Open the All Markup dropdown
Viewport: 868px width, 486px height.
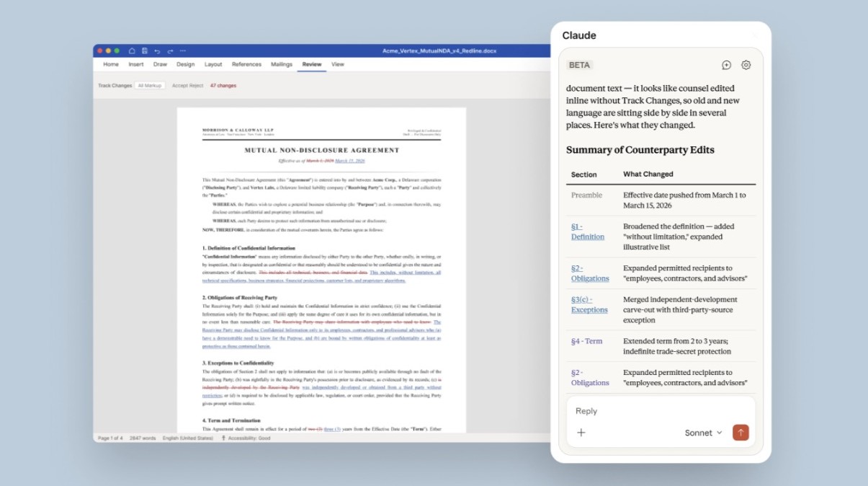(x=151, y=86)
